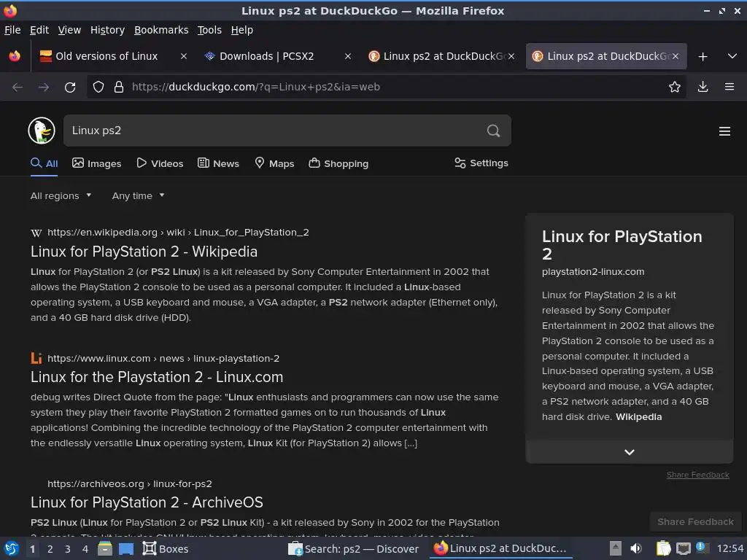
Task: Open Linux for the Playstation 2 - Linux.com result
Action: coord(157,377)
